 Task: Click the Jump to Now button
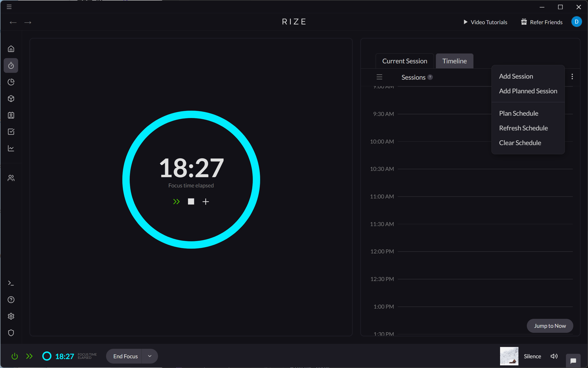pyautogui.click(x=550, y=326)
